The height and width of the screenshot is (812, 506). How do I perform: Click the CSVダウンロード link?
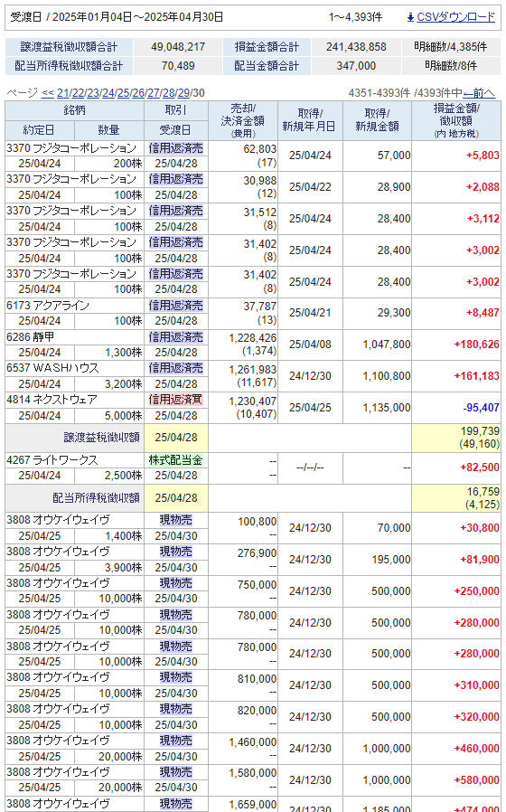[x=455, y=17]
